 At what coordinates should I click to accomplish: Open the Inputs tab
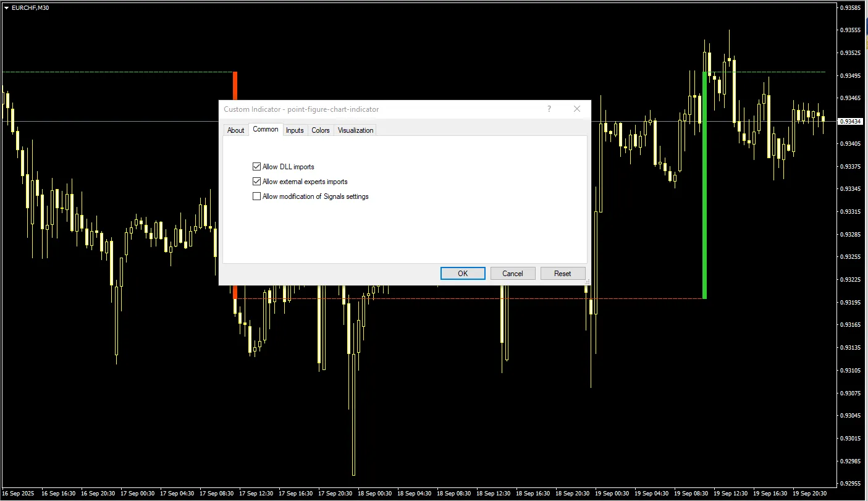[x=295, y=130]
